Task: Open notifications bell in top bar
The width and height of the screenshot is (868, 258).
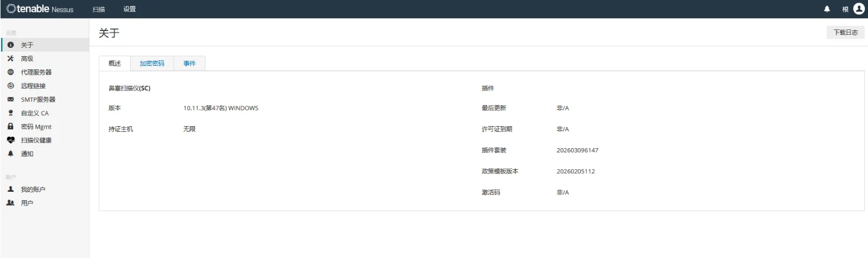Action: pos(827,9)
